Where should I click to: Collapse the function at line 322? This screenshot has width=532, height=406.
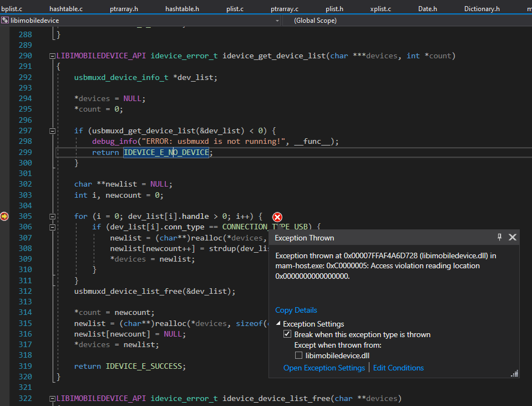52,398
